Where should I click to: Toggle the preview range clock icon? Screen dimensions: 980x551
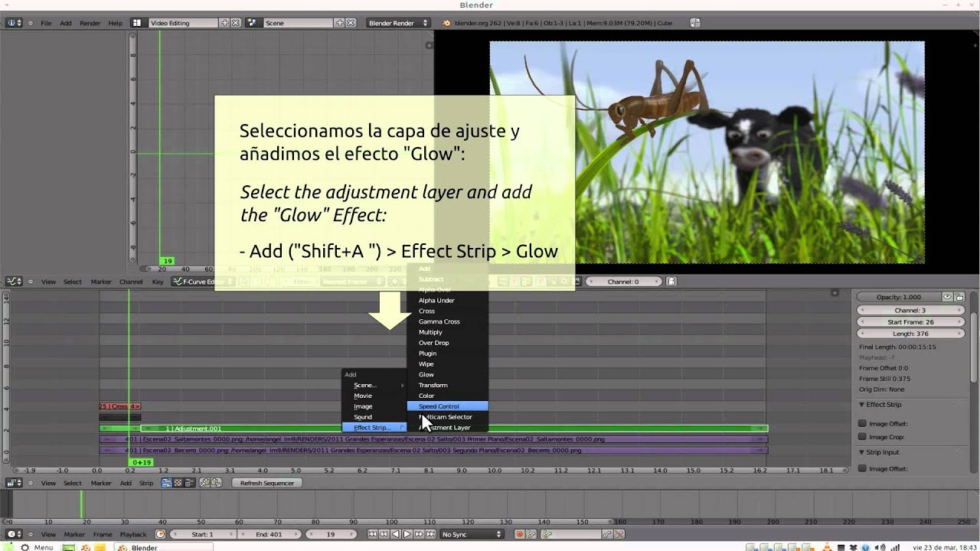[x=161, y=534]
